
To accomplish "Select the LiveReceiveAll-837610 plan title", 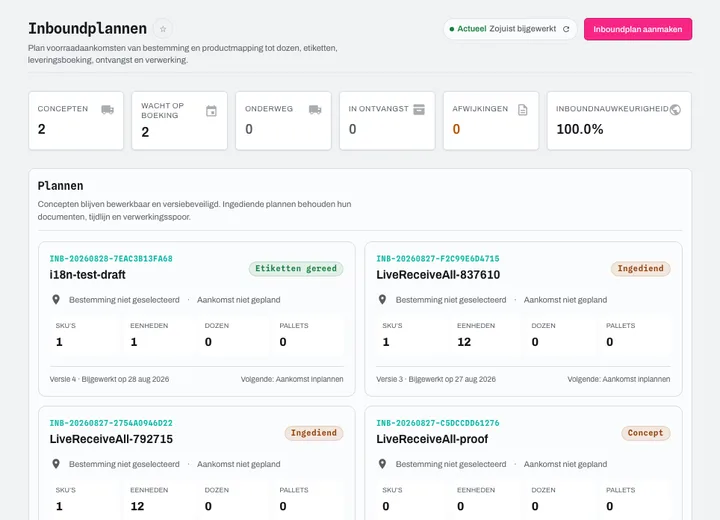I will (438, 275).
